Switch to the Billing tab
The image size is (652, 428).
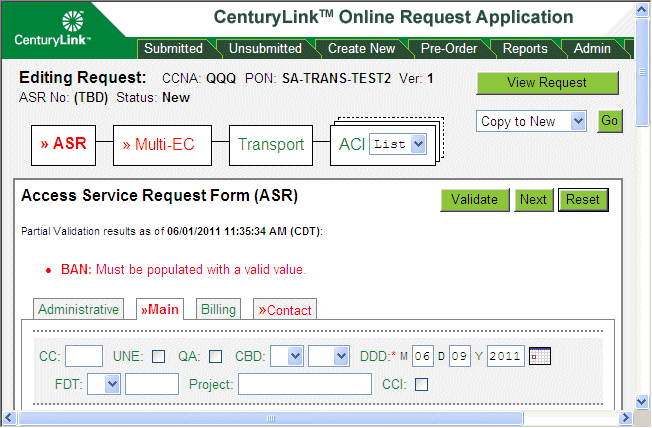pyautogui.click(x=218, y=310)
